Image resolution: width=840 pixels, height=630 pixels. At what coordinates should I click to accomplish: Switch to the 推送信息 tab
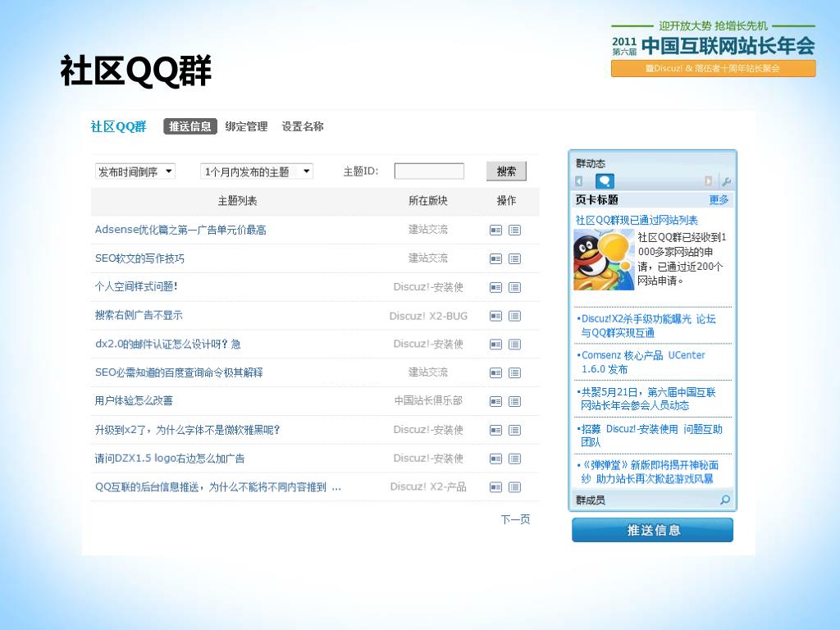tap(190, 126)
